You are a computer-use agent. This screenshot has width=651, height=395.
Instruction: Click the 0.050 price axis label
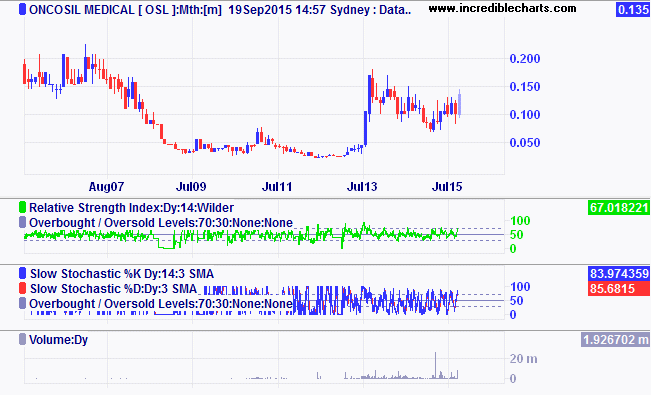coord(525,142)
